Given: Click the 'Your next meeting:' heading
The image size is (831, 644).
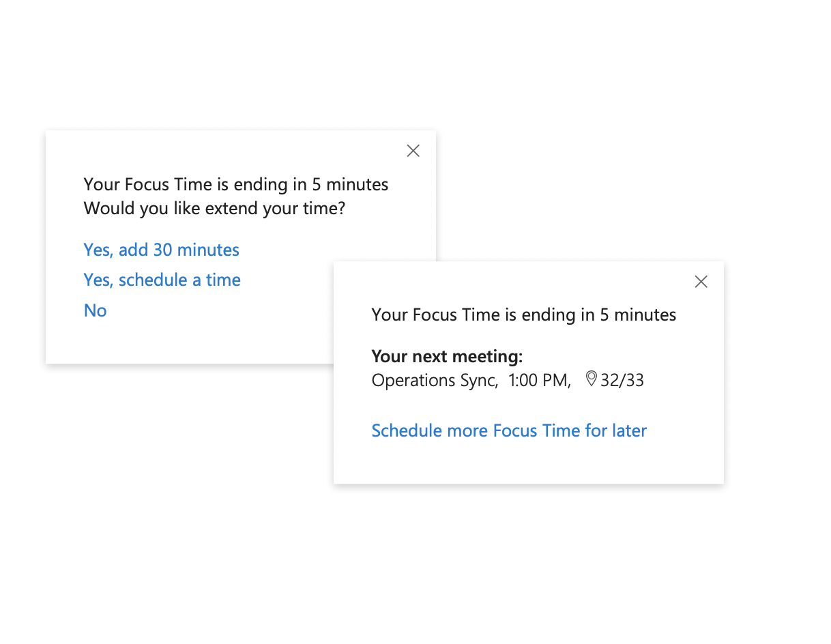Looking at the screenshot, I should coord(446,356).
